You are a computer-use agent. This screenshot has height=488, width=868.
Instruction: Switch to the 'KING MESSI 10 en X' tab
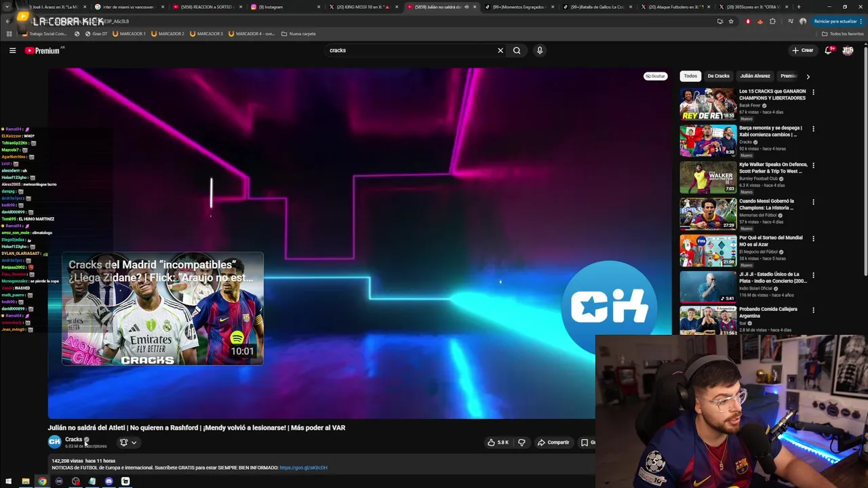(x=362, y=7)
